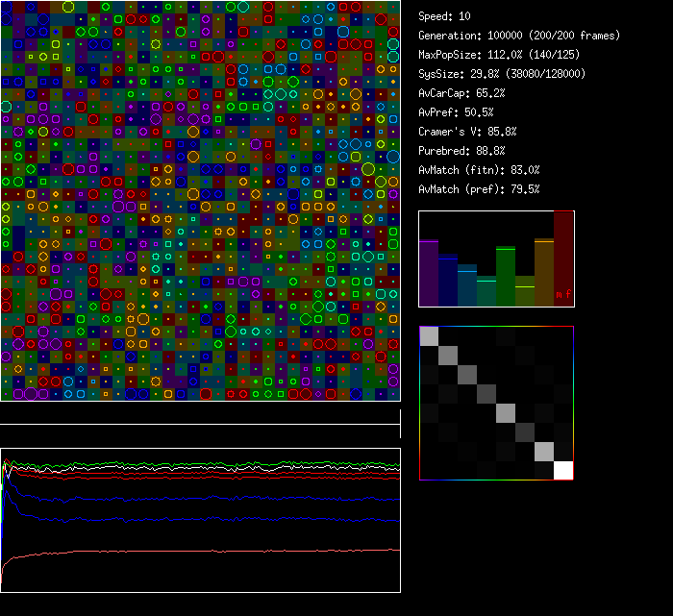This screenshot has height=616, width=673.
Task: Click the red "m f" histogram label
Action: 562,293
